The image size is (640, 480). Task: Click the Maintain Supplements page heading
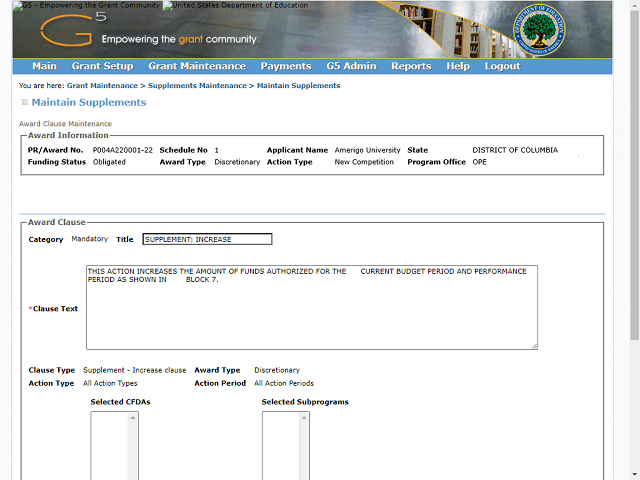89,102
